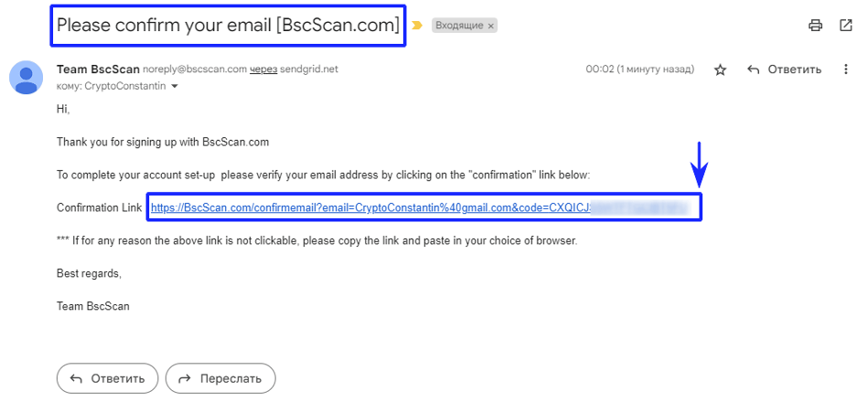Print this email using the printer icon
Screen dimensions: 868x413
pyautogui.click(x=815, y=26)
